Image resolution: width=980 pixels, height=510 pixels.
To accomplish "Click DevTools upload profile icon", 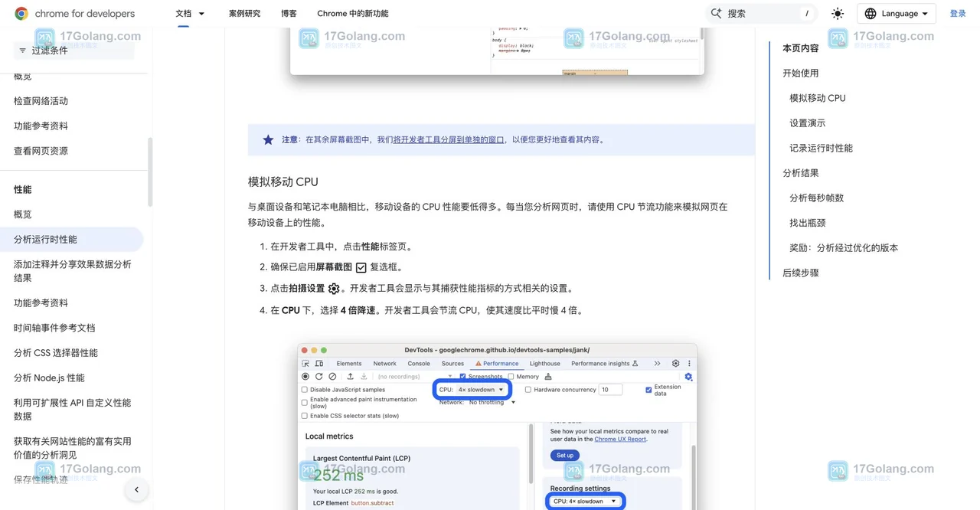I will 350,377.
